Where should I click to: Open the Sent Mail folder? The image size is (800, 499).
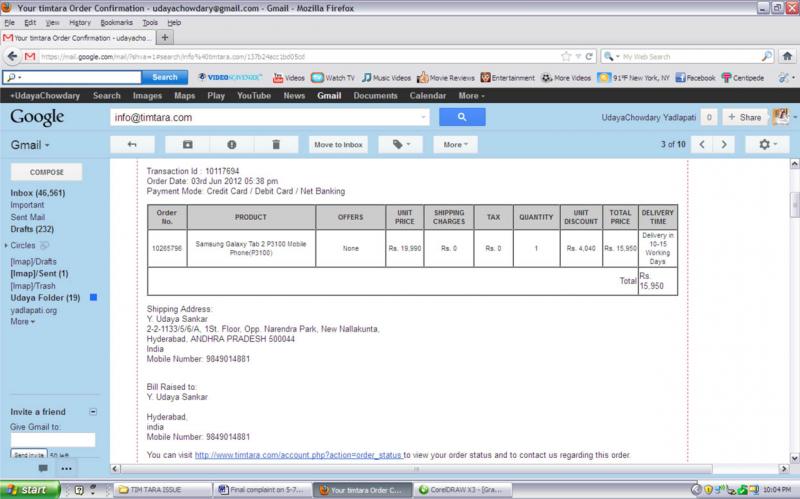click(x=28, y=217)
